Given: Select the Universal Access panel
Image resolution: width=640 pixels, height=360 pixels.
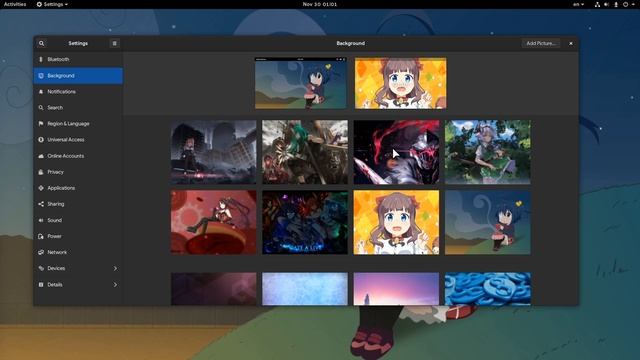Looking at the screenshot, I should [x=78, y=140].
